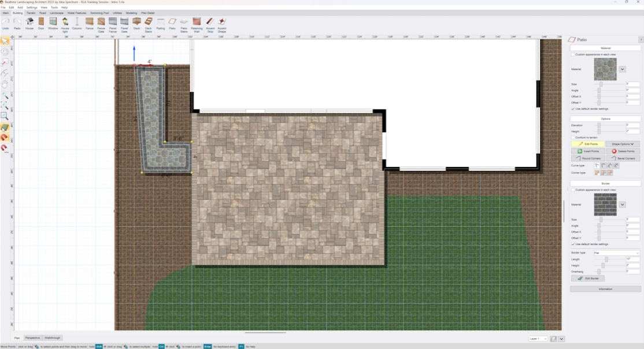Click the Overhang value input field

632,272
